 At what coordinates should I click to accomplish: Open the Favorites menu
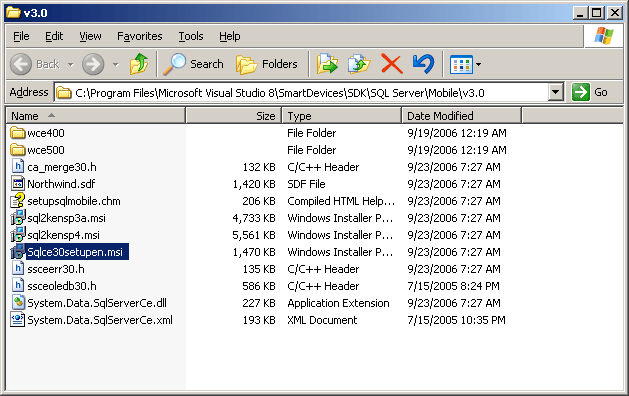click(140, 36)
